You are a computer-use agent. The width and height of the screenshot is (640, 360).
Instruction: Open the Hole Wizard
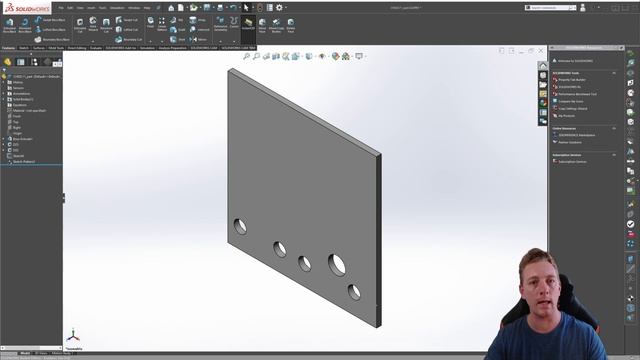(x=93, y=24)
